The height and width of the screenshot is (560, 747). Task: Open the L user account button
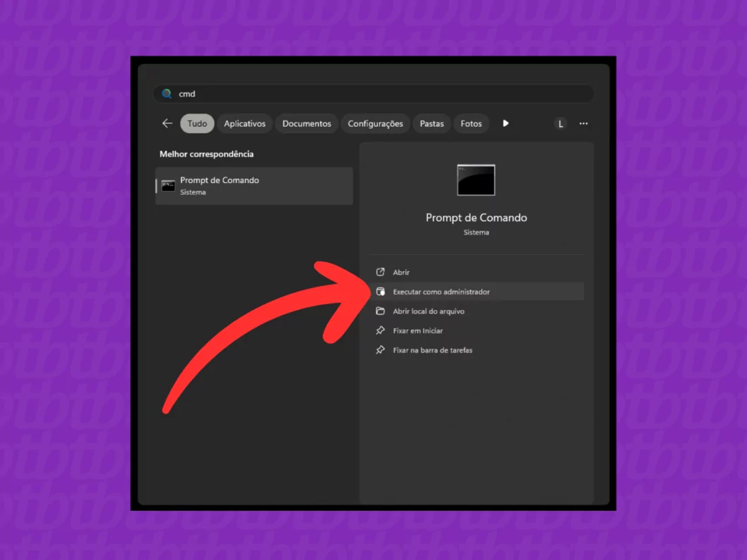(560, 124)
